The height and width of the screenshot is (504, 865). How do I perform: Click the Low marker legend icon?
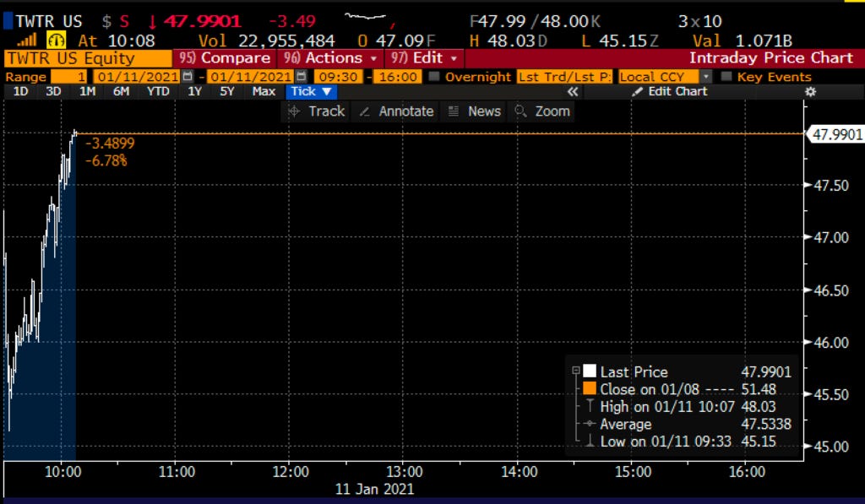pyautogui.click(x=589, y=442)
